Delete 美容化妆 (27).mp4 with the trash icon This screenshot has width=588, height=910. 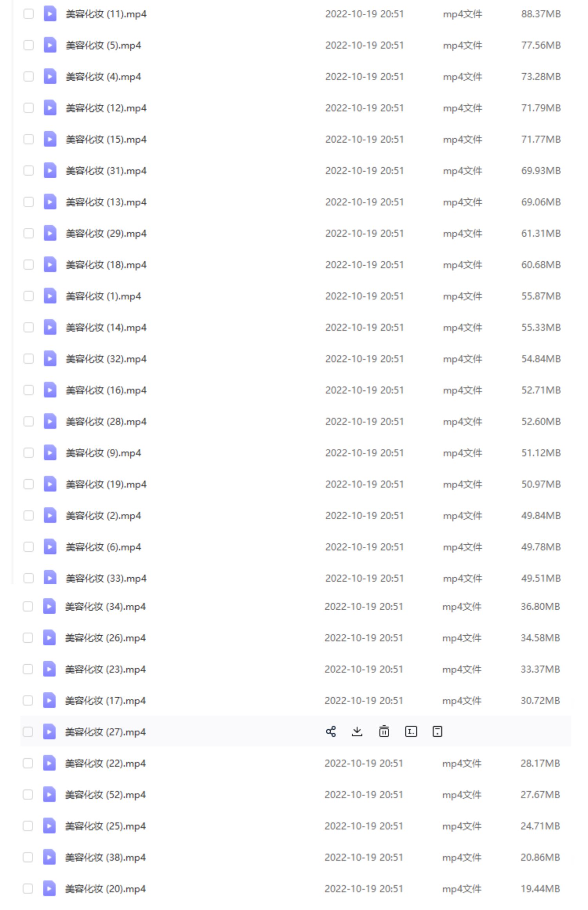384,731
